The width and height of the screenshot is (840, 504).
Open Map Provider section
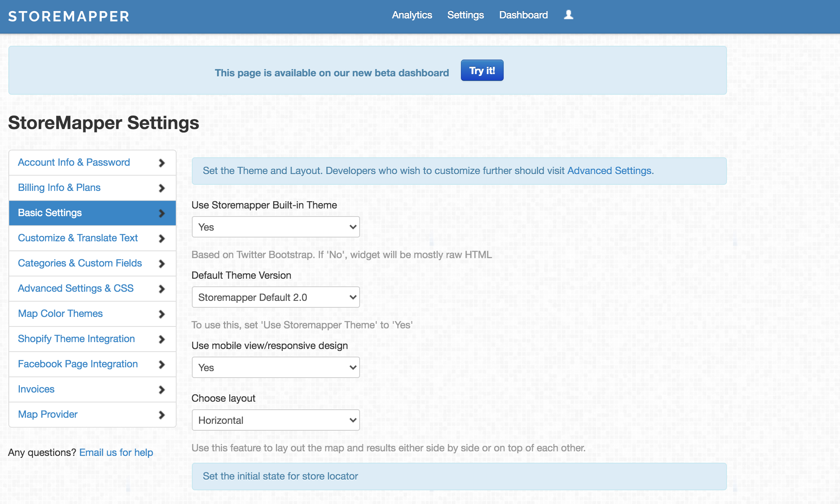click(x=92, y=415)
